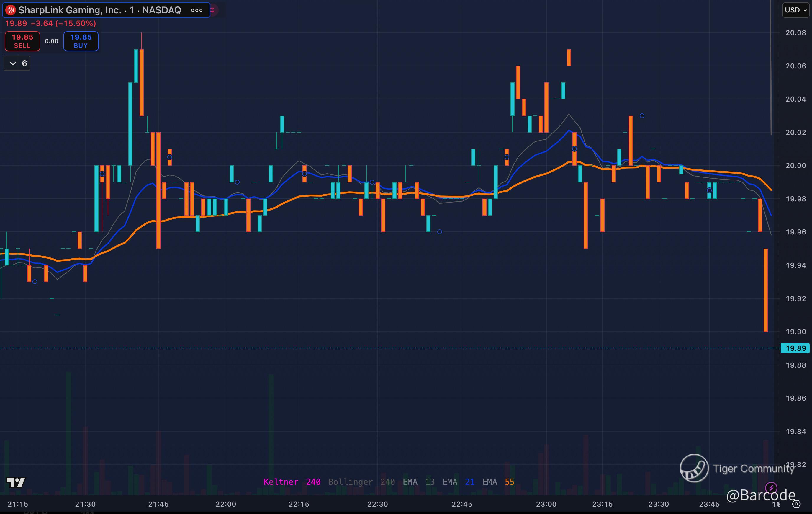Select the Bollinger 240 indicator label
Viewport: 812px width, 514px height.
(x=361, y=482)
